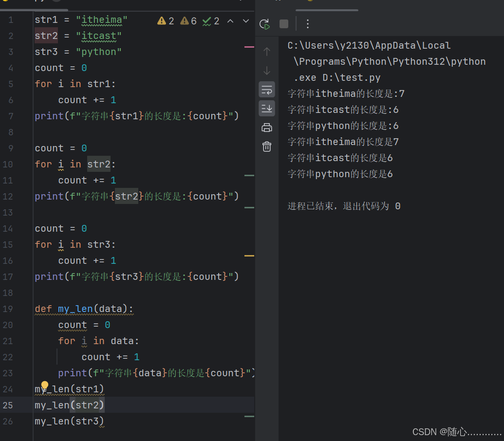This screenshot has width=504, height=441.
Task: Click the print statement on line 17
Action: point(137,277)
